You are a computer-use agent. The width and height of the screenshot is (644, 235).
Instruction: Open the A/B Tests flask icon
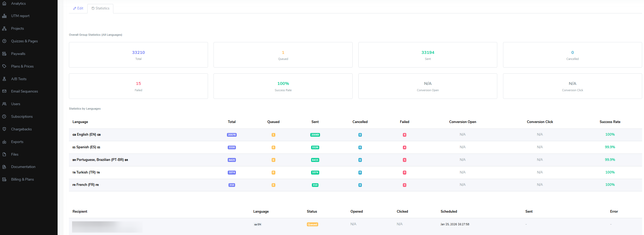[4, 79]
